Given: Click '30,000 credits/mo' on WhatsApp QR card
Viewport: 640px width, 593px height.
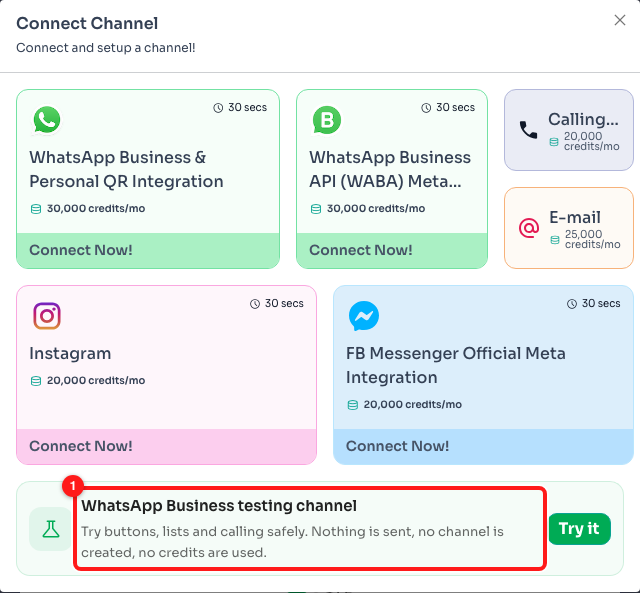Looking at the screenshot, I should pos(96,209).
